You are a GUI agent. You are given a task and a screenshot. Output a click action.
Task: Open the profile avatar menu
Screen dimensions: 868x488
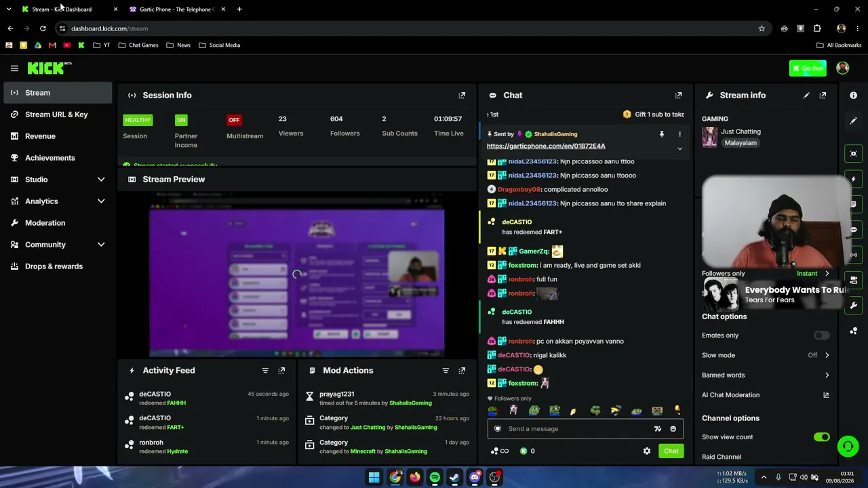pos(843,68)
